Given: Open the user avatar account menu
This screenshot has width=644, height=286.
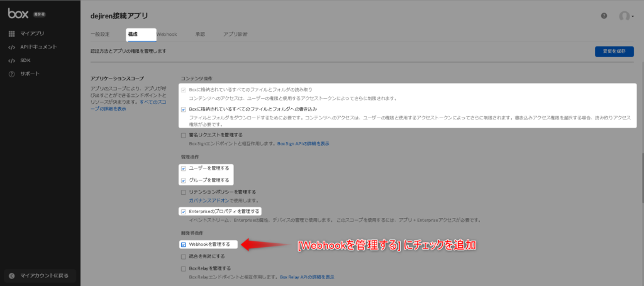Looking at the screenshot, I should (x=626, y=16).
